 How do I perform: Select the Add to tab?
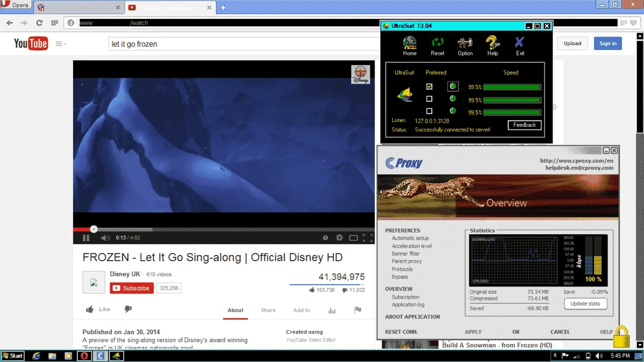coord(302,310)
